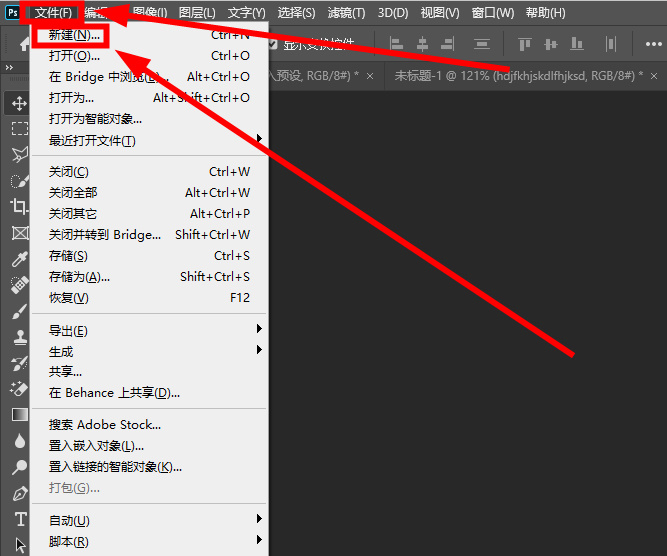The width and height of the screenshot is (667, 556).
Task: Select the Move tool
Action: click(x=19, y=103)
